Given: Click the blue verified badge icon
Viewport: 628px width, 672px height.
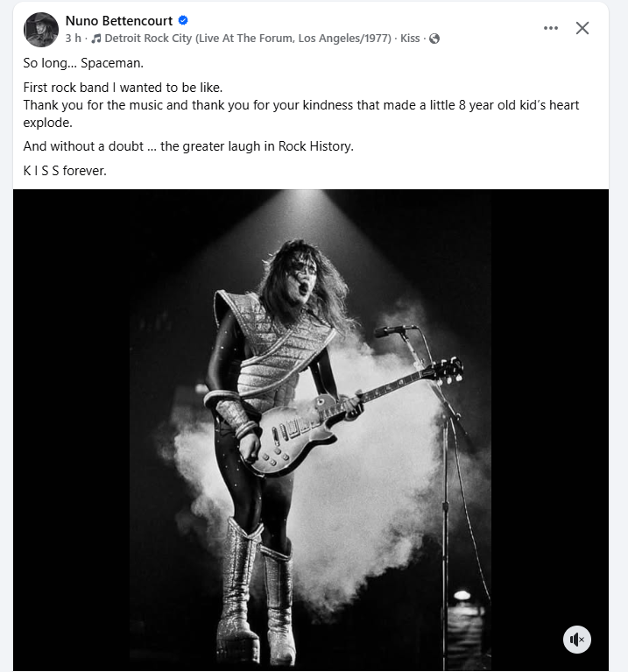Looking at the screenshot, I should [x=183, y=20].
